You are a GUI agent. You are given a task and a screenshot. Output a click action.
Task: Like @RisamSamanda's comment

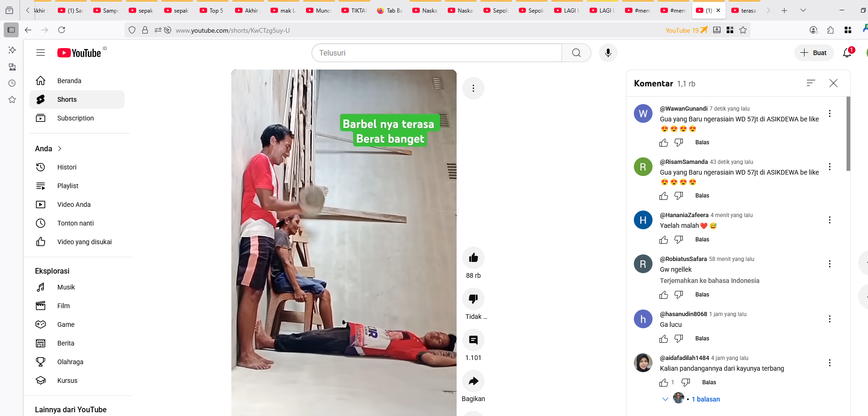[664, 196]
